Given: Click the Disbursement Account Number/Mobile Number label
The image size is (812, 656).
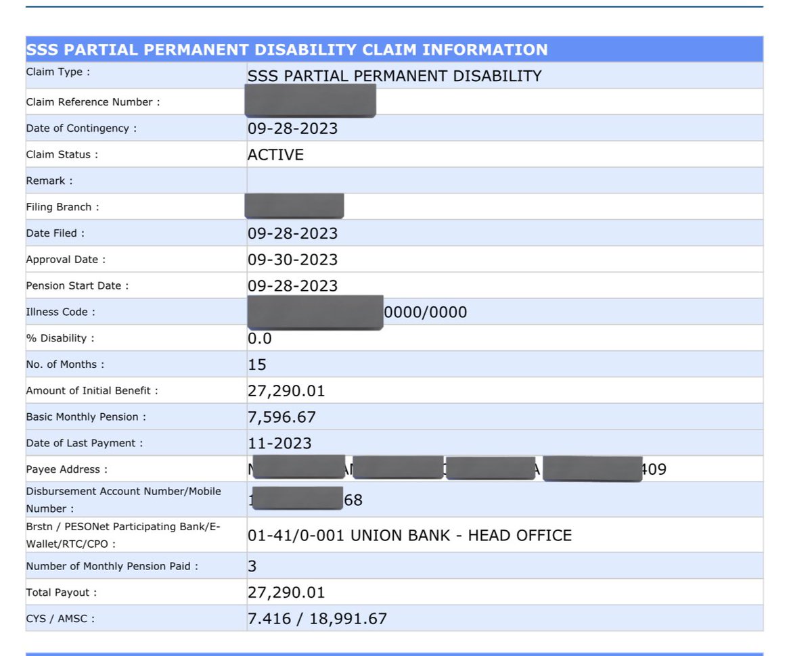Looking at the screenshot, I should 124,500.
